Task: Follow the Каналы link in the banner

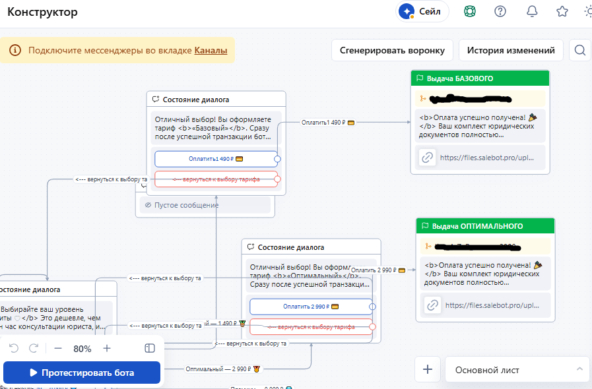Action: pos(211,50)
